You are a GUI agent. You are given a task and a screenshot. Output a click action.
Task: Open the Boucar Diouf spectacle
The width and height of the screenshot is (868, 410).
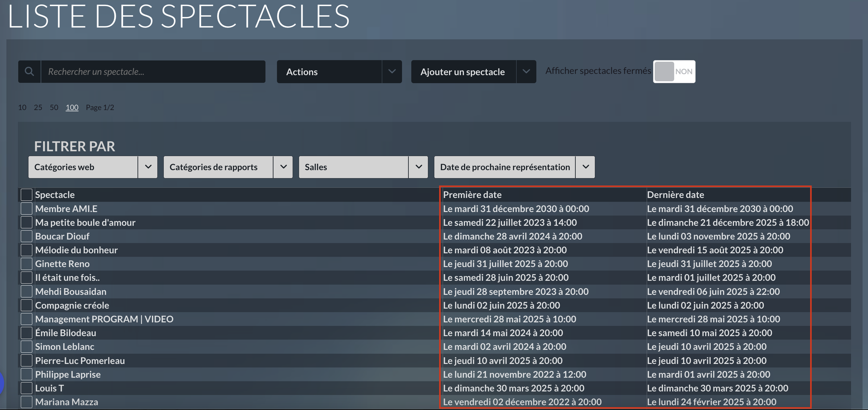click(x=62, y=236)
